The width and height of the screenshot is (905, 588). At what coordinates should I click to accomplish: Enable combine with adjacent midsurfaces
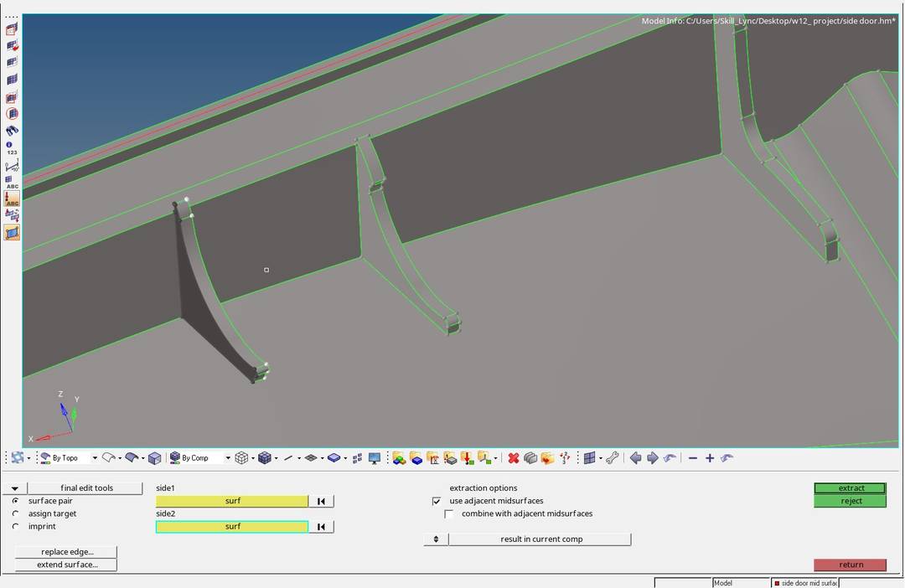[x=449, y=513]
